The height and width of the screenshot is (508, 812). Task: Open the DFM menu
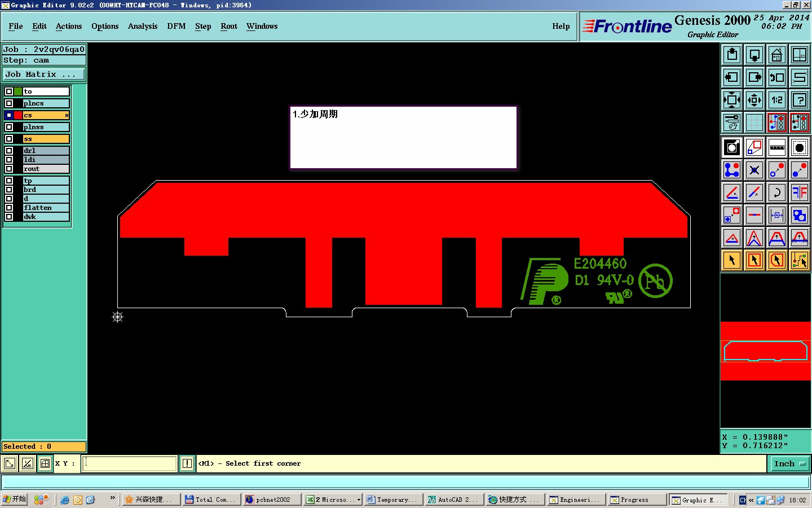coord(176,27)
